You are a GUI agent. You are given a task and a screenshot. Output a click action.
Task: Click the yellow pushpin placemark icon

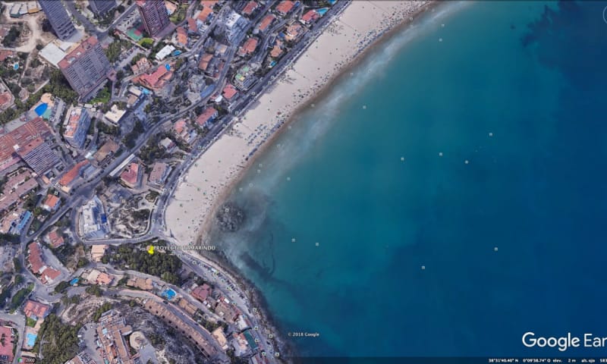point(151,249)
